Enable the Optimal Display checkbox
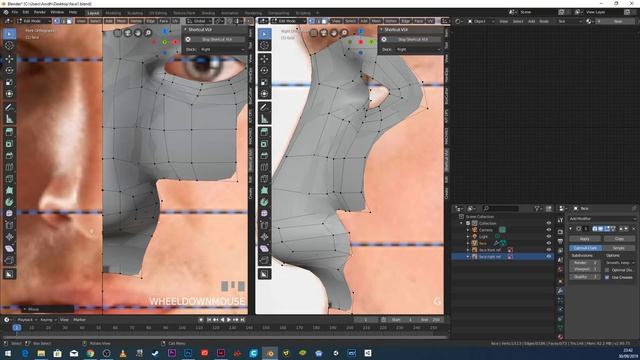 (607, 270)
